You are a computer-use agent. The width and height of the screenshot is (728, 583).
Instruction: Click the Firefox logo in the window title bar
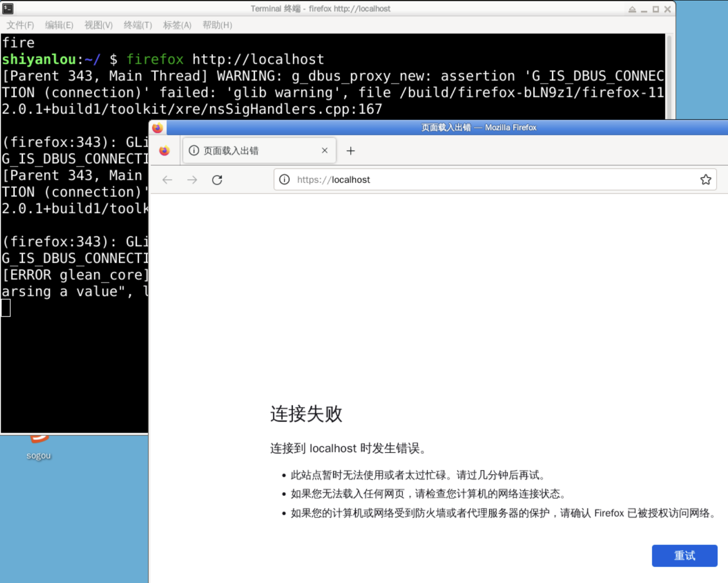click(157, 128)
